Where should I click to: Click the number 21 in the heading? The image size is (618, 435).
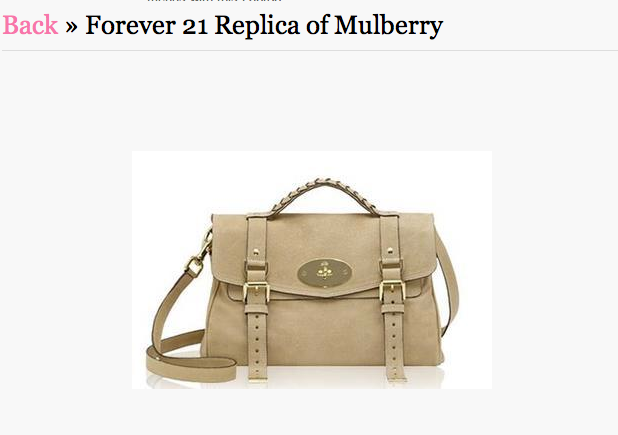click(x=195, y=27)
